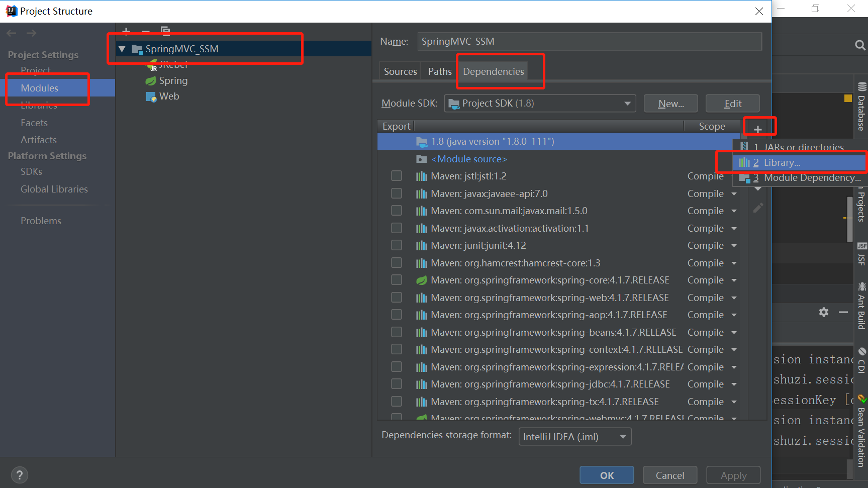This screenshot has width=868, height=488.
Task: Choose JARs or directories menu entry
Action: (x=800, y=147)
